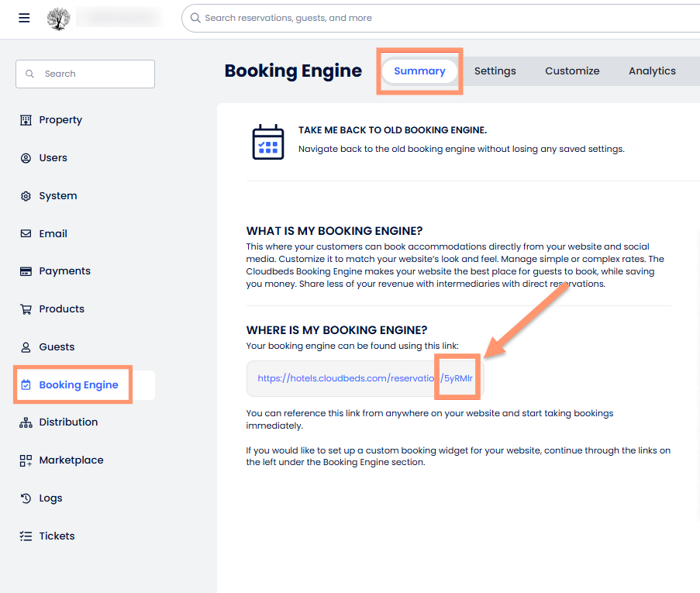Open Marketplace in the sidebar
The image size is (700, 593).
coord(71,460)
